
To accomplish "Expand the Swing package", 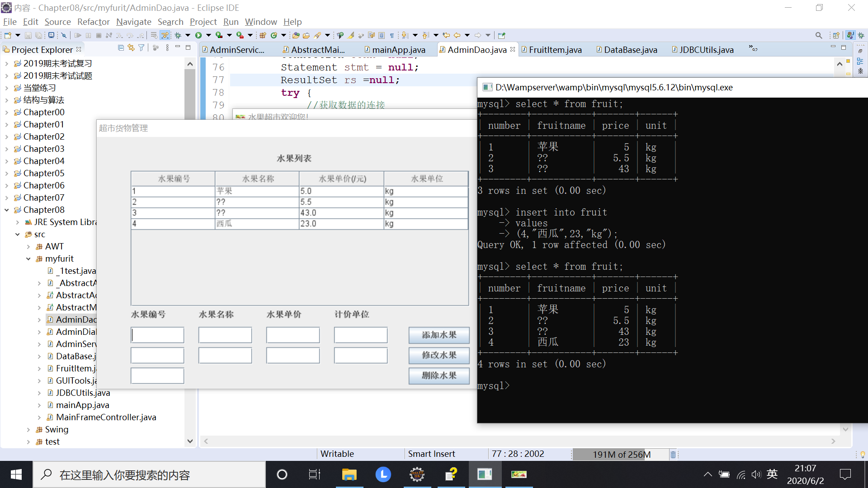I will [28, 430].
